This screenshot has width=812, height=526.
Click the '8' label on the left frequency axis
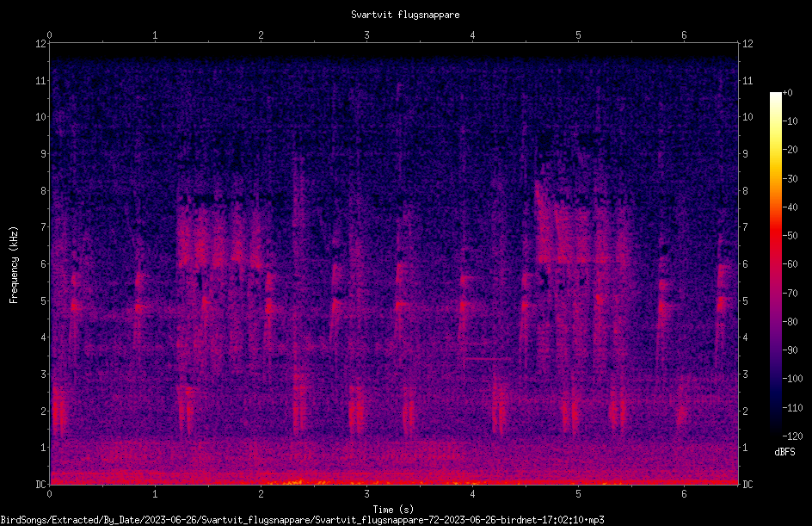pyautogui.click(x=43, y=191)
